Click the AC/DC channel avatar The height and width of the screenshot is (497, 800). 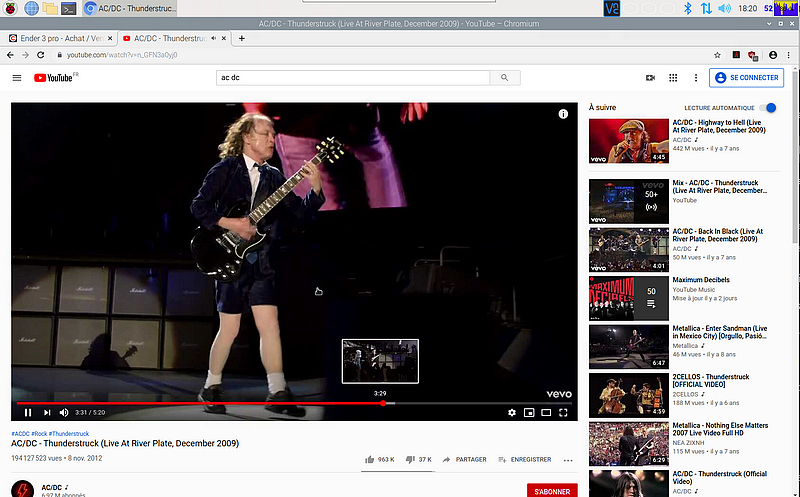[x=22, y=489]
